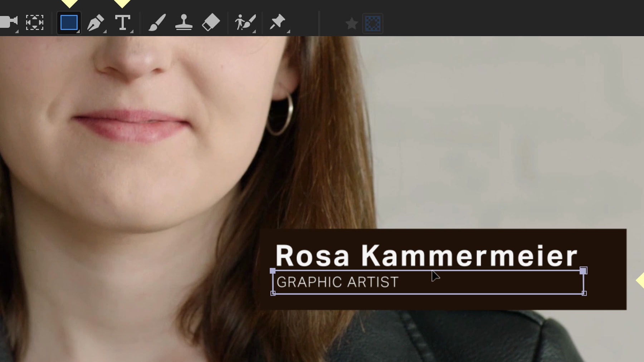Select the Pin tool
Viewport: 644px width, 362px height.
click(x=278, y=23)
